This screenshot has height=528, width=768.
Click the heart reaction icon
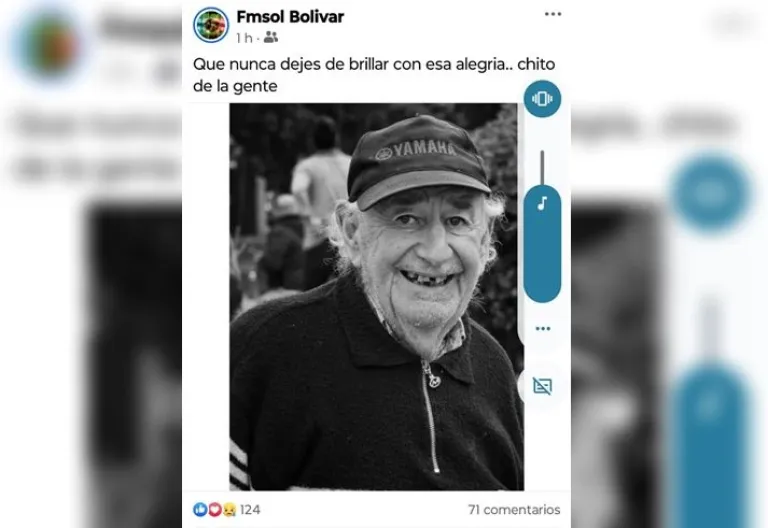click(x=215, y=509)
